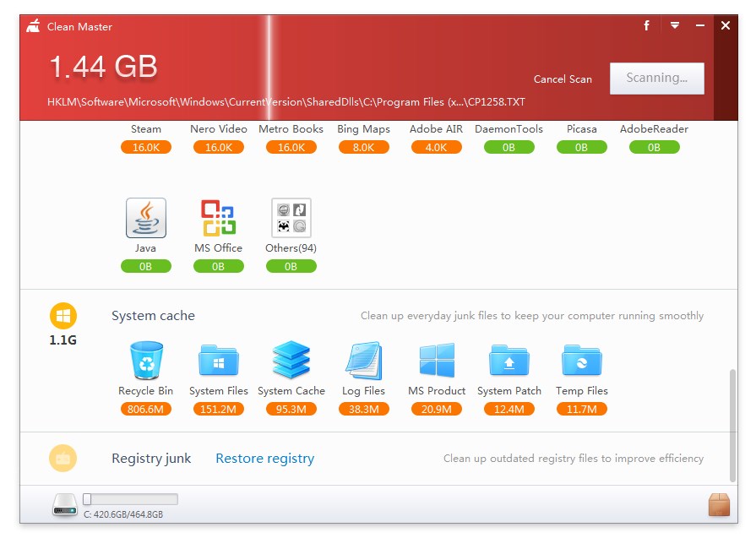This screenshot has height=538, width=756.
Task: Click the AdobeReader label
Action: (655, 128)
